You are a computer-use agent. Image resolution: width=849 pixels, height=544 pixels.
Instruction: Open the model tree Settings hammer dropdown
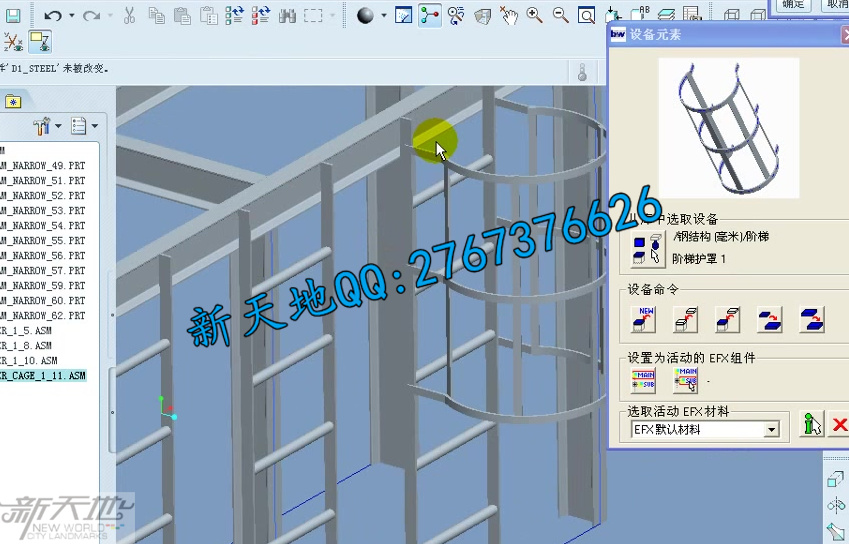pyautogui.click(x=47, y=126)
